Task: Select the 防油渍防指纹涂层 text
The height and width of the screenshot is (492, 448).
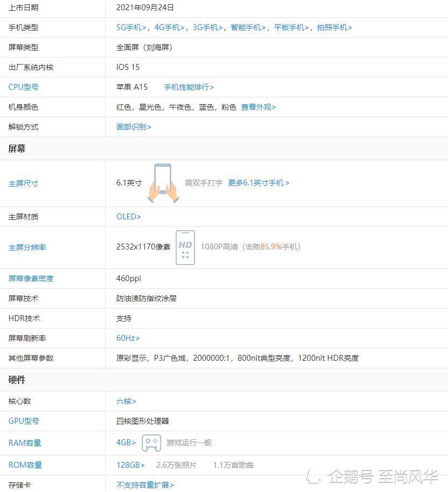Action: 147,298
